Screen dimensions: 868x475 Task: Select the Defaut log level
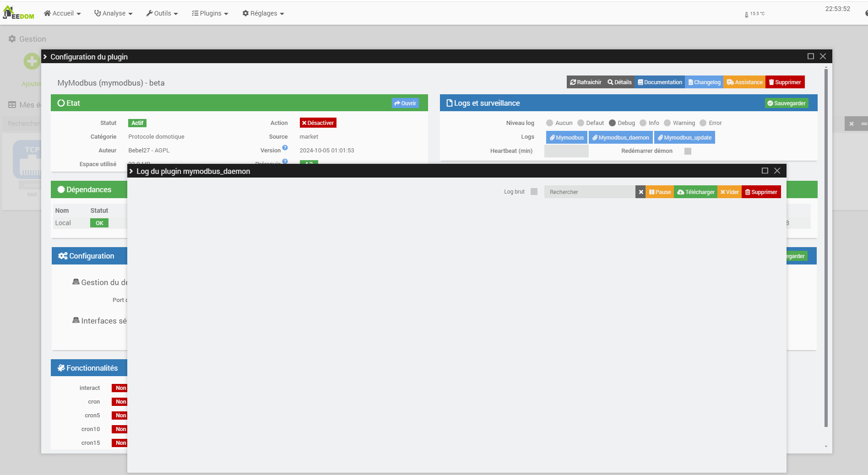[580, 123]
